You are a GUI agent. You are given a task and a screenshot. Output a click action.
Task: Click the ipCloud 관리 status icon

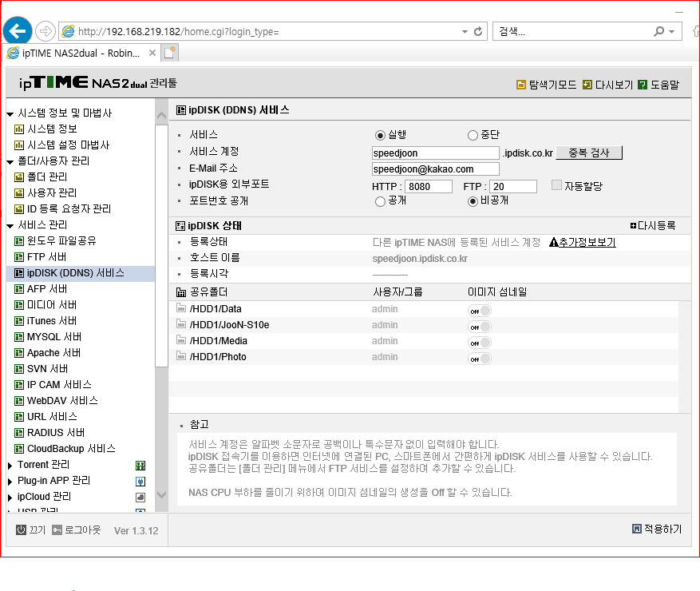click(140, 498)
